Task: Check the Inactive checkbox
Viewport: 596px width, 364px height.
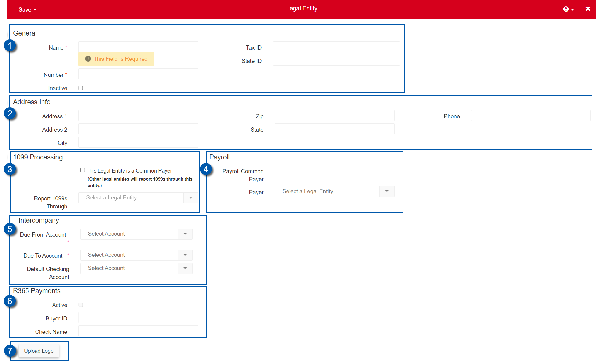Action: point(81,88)
